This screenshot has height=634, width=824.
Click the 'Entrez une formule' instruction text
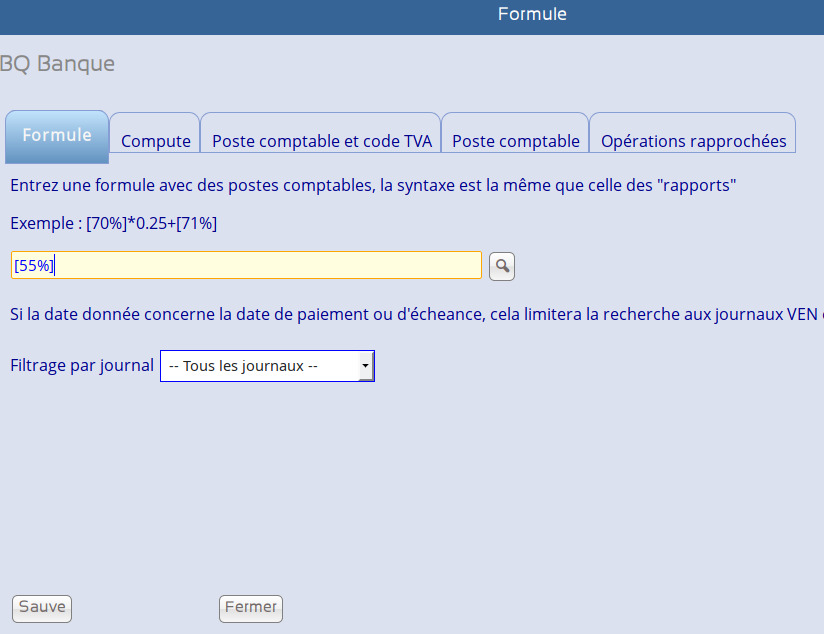point(200,185)
